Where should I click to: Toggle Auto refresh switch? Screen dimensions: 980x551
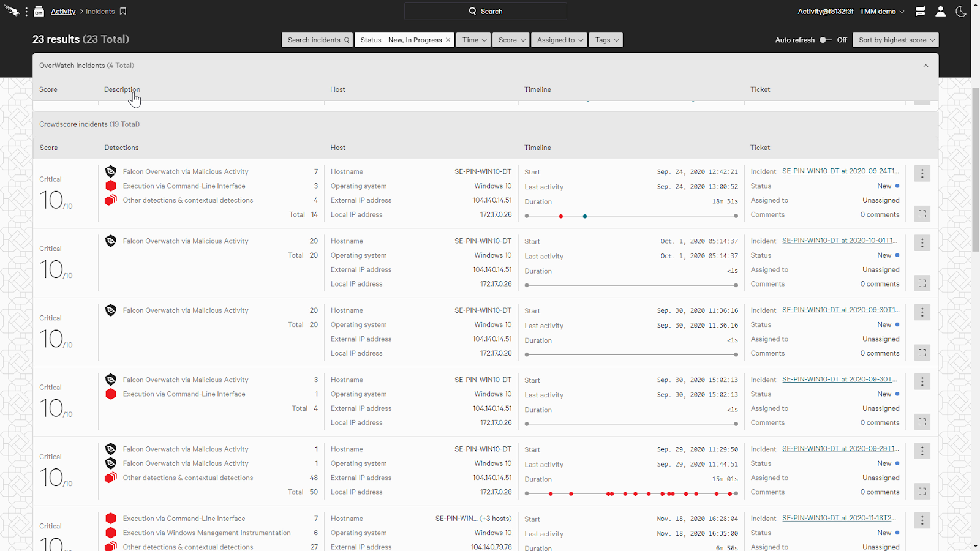point(826,40)
